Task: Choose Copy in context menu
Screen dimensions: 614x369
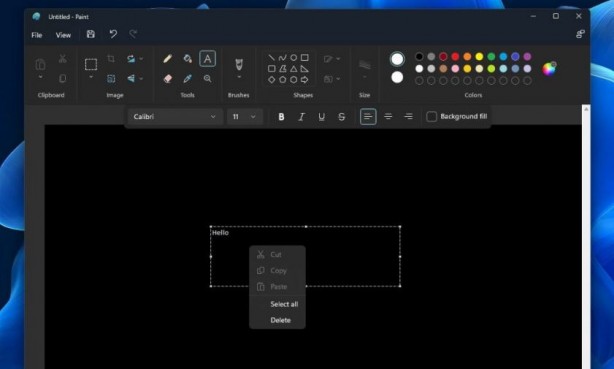Action: coord(277,271)
